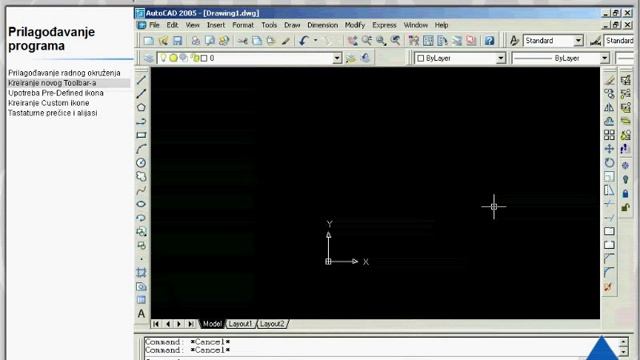
Task: Select the Hatch tool
Action: (x=141, y=273)
